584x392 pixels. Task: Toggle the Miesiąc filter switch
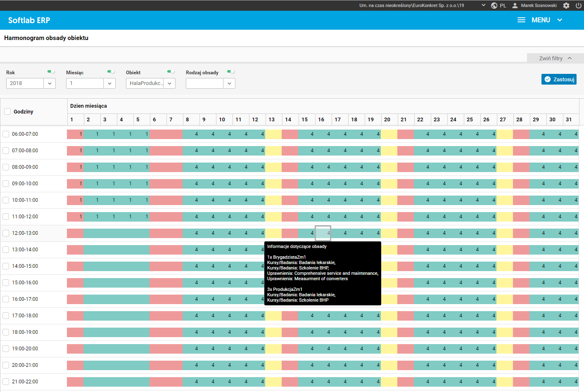(111, 72)
